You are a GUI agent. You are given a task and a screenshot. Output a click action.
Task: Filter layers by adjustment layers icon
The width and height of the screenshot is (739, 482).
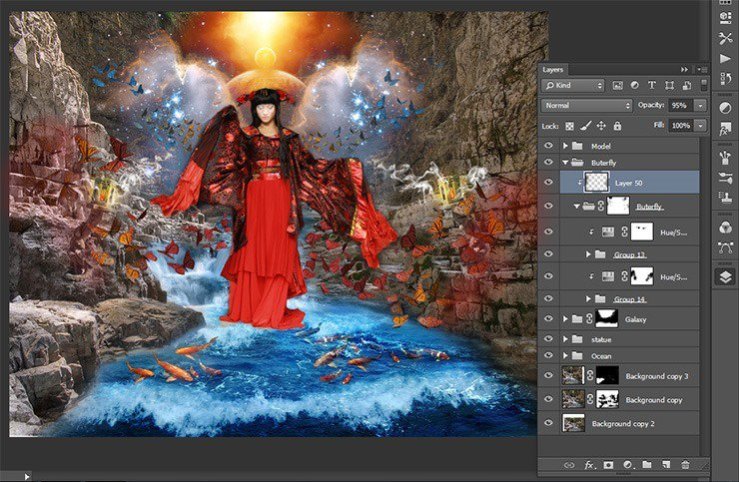coord(635,85)
